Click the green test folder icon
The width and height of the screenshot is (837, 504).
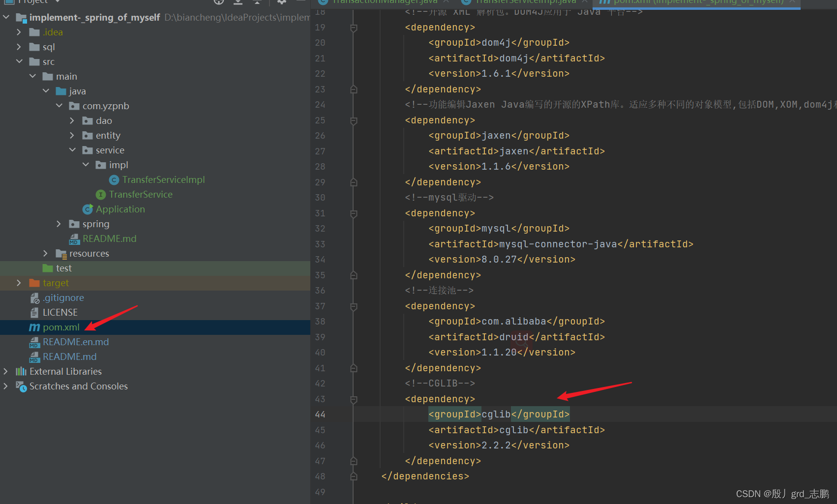tap(48, 268)
